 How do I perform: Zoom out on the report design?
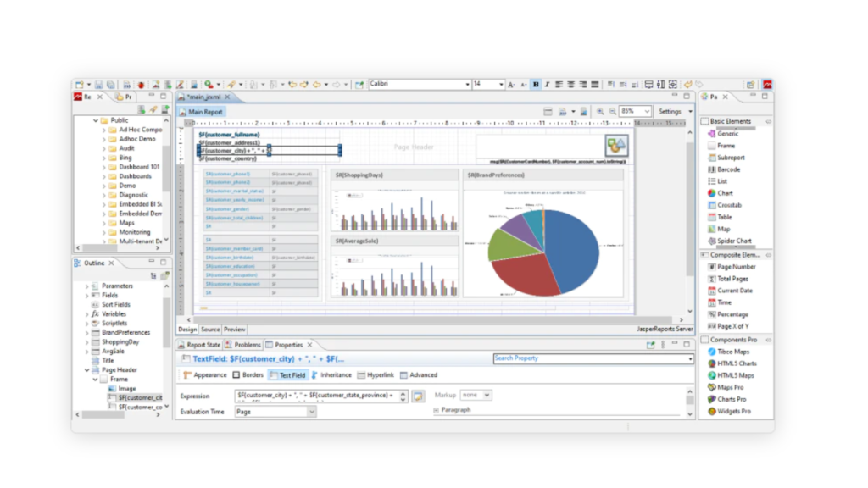click(613, 111)
